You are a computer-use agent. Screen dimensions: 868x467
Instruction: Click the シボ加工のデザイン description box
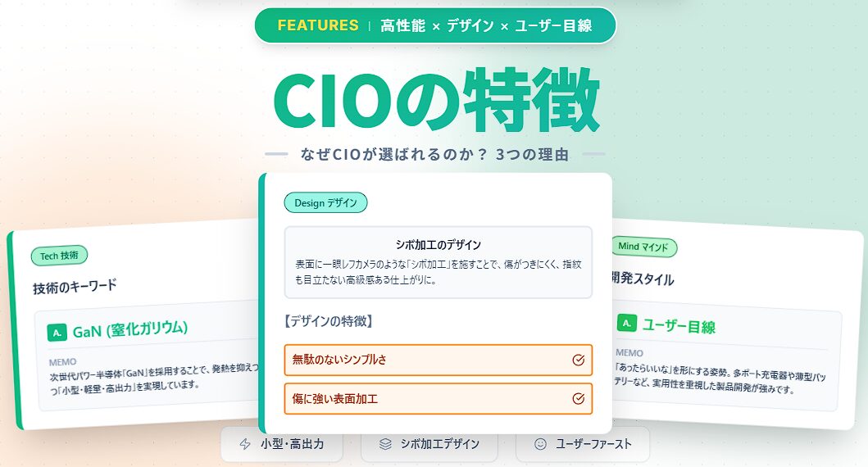[x=438, y=262]
